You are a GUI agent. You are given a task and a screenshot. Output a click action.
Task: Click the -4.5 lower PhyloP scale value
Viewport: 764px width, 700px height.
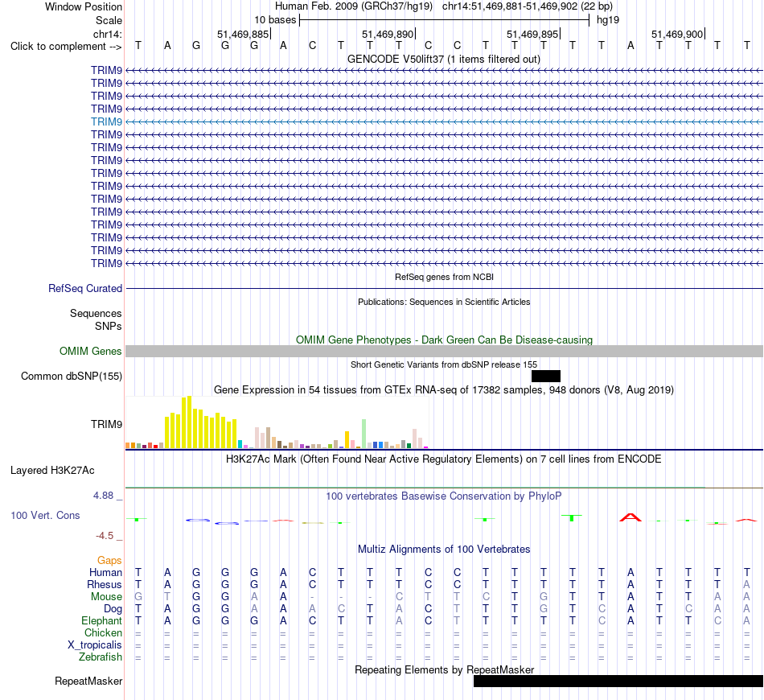coord(105,536)
